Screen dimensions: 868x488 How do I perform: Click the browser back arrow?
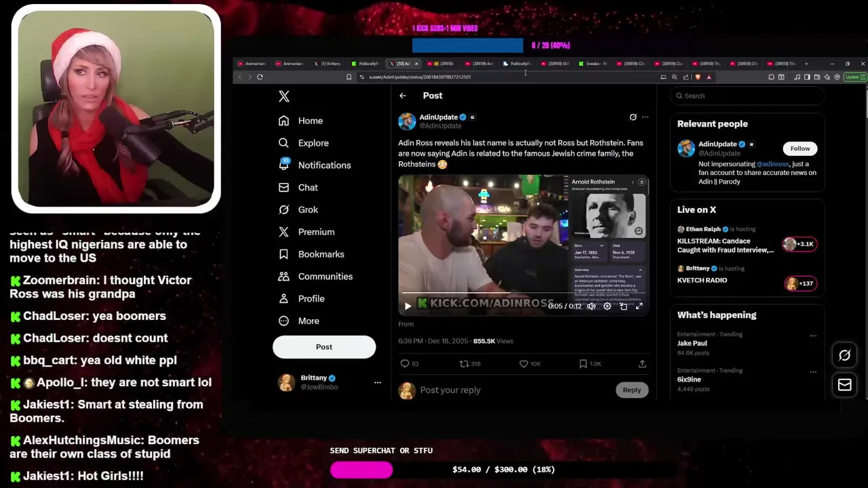pyautogui.click(x=239, y=77)
